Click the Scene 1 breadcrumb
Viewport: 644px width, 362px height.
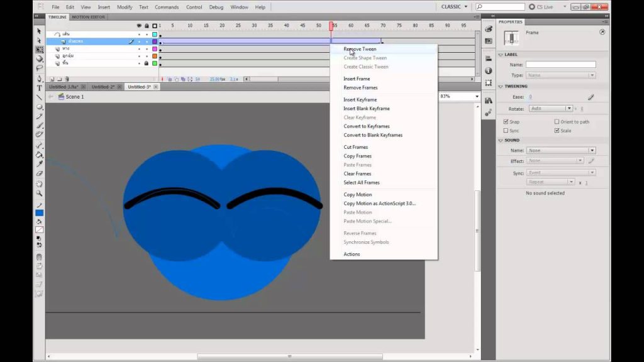pyautogui.click(x=74, y=97)
